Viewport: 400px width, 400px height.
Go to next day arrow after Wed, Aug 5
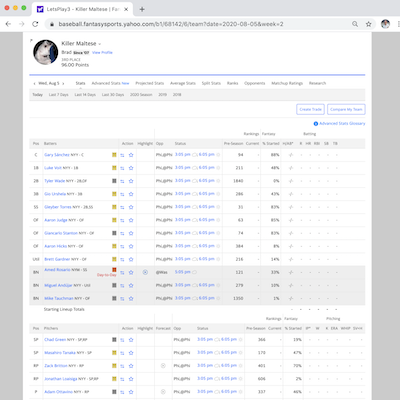[63, 83]
